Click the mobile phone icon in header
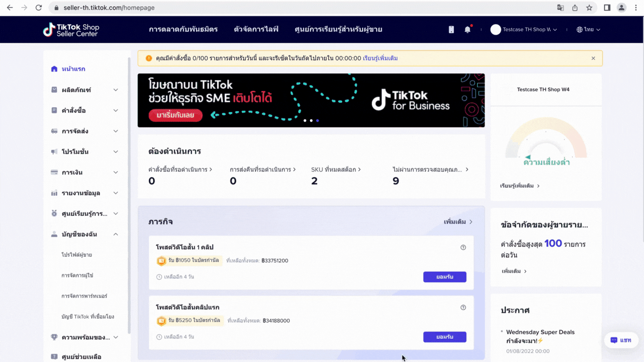644x362 pixels. [x=451, y=29]
